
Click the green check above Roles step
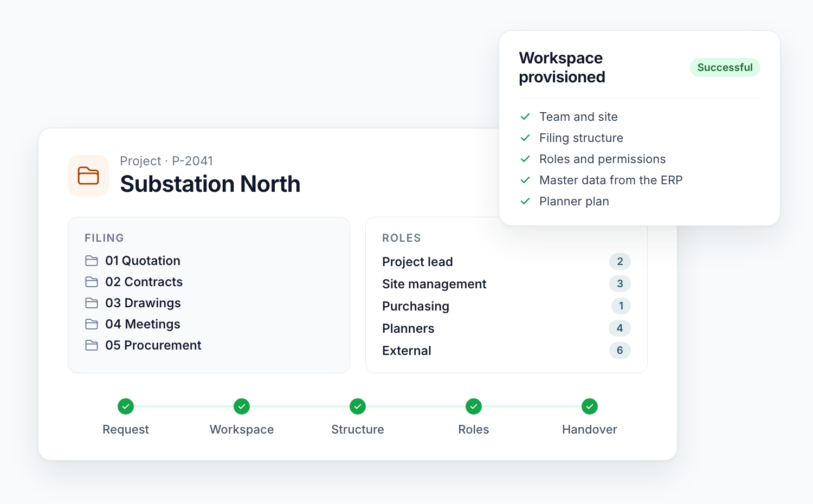tap(474, 406)
